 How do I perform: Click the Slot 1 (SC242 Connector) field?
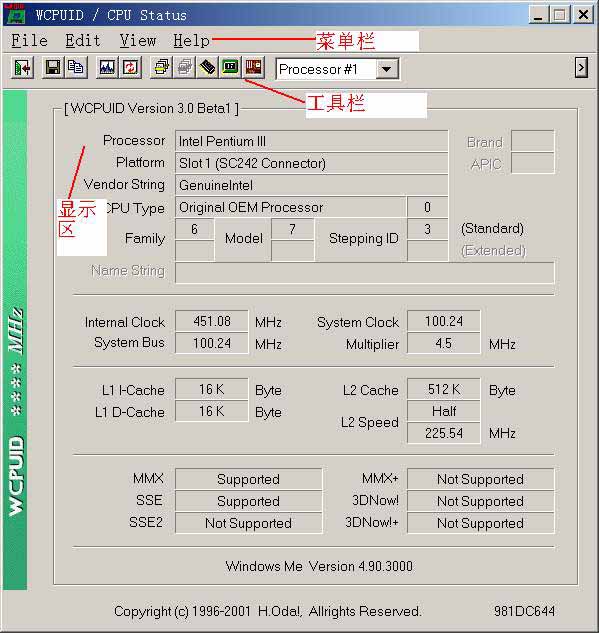312,163
